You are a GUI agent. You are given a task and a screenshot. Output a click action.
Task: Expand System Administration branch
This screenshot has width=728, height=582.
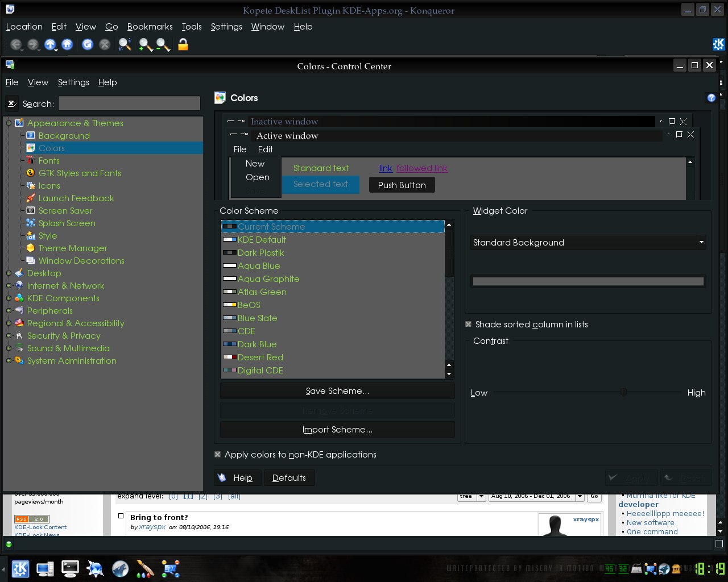[9, 360]
